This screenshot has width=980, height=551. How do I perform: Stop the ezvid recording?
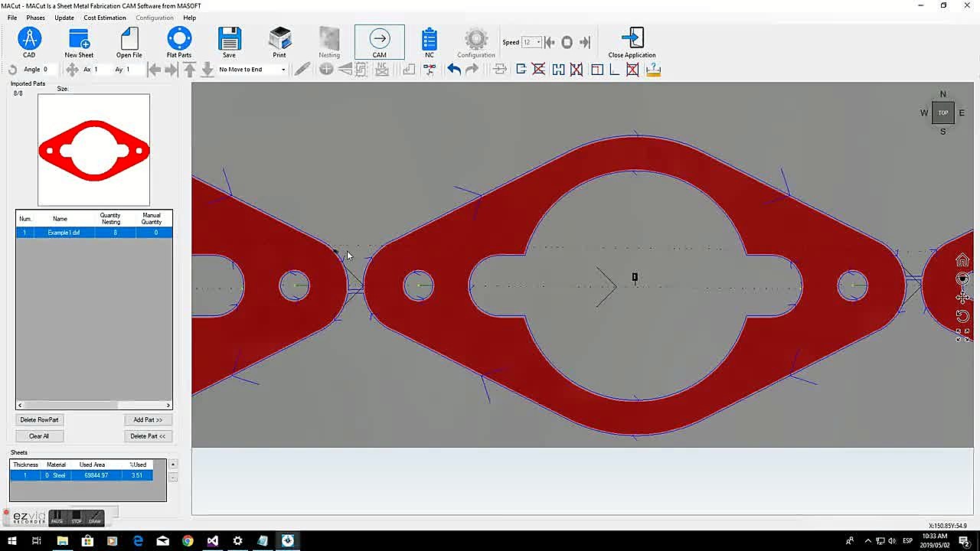pos(77,518)
